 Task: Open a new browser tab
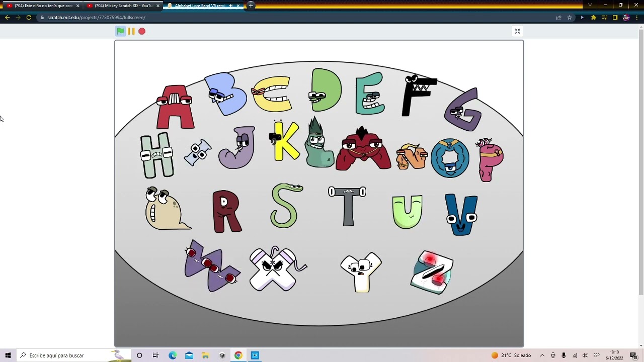coord(251,6)
